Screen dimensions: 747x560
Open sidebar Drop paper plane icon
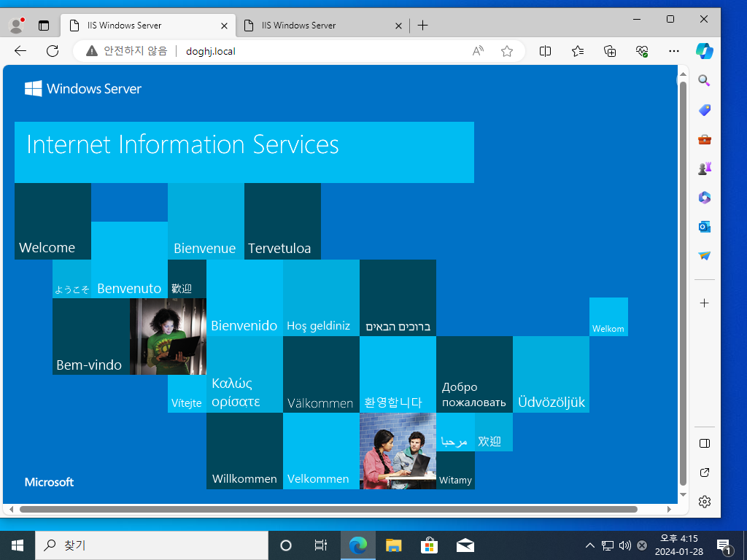click(x=705, y=256)
